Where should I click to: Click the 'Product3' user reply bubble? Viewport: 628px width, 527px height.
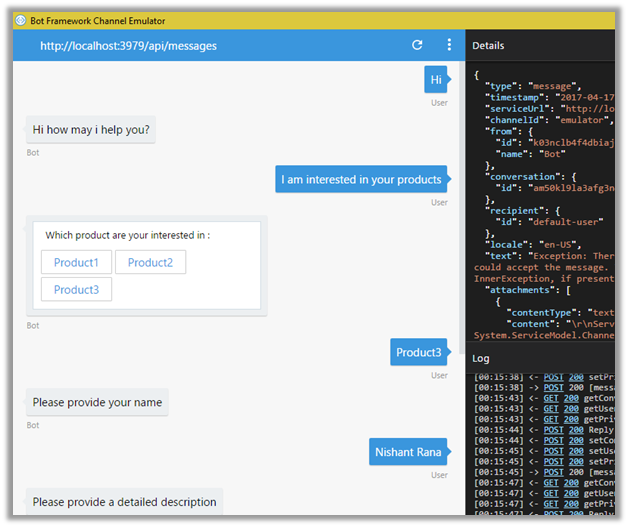[418, 352]
